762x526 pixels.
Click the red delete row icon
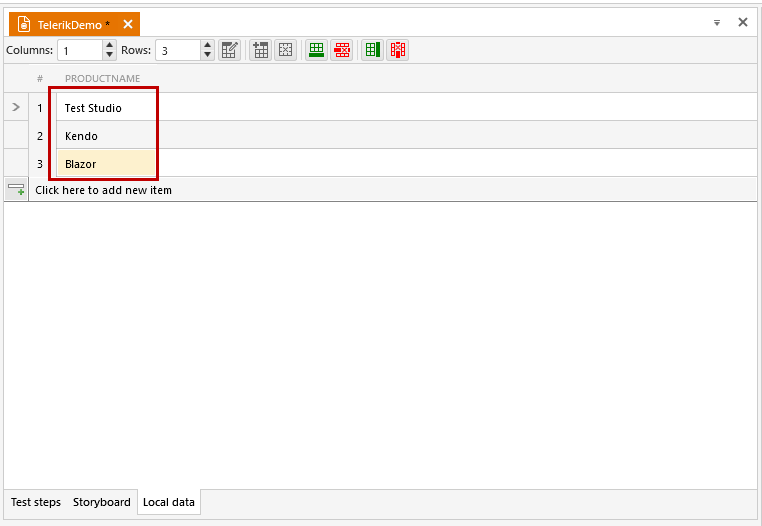point(342,50)
